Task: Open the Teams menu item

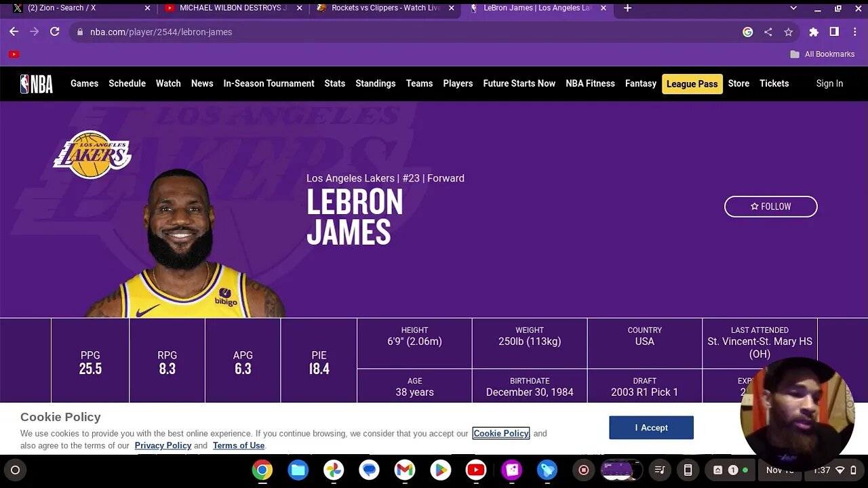Action: click(x=419, y=83)
